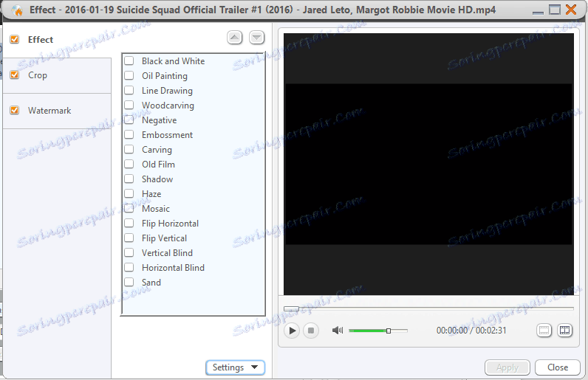Enable the Woodcarving effect
This screenshot has width=588, height=380.
point(129,105)
